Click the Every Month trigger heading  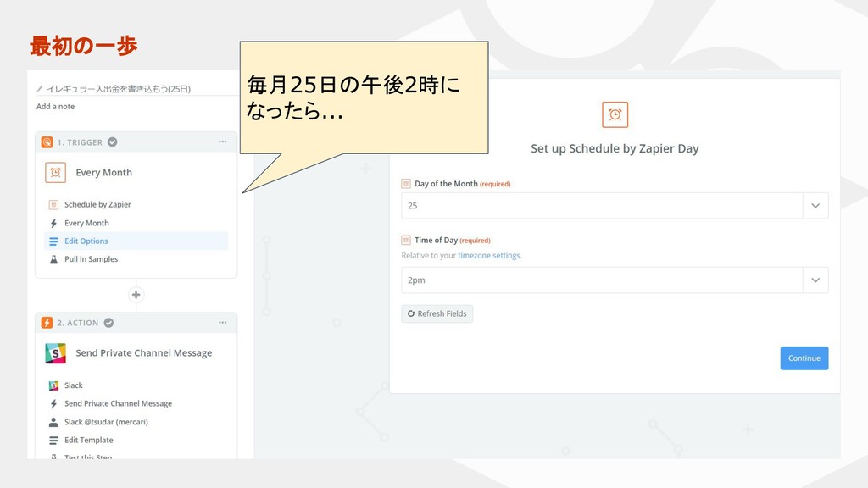104,173
